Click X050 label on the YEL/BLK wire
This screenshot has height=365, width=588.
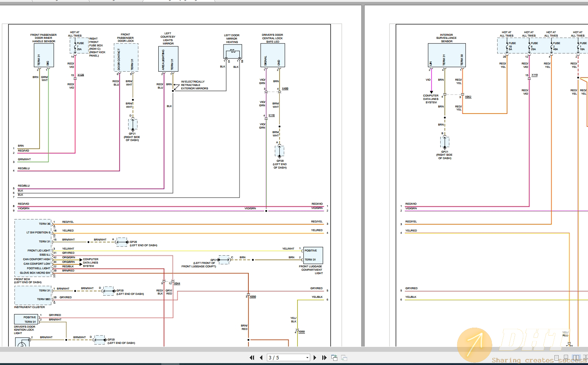click(x=301, y=332)
